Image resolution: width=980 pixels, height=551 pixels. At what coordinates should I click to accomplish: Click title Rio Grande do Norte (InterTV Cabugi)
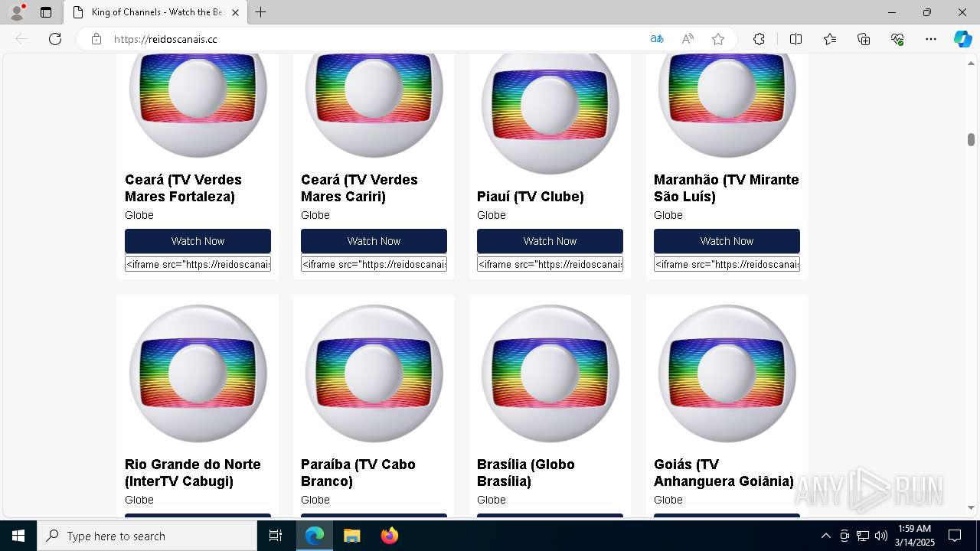point(192,473)
